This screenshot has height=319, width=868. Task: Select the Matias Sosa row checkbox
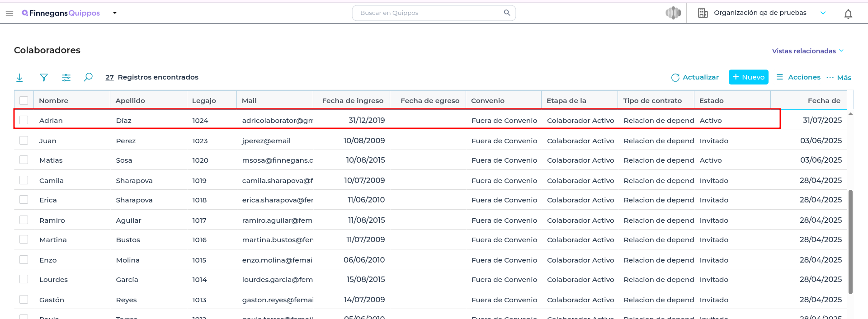point(24,160)
